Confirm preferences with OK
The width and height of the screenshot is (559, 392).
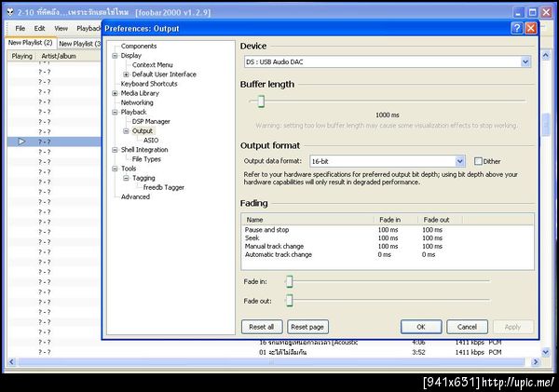(421, 327)
